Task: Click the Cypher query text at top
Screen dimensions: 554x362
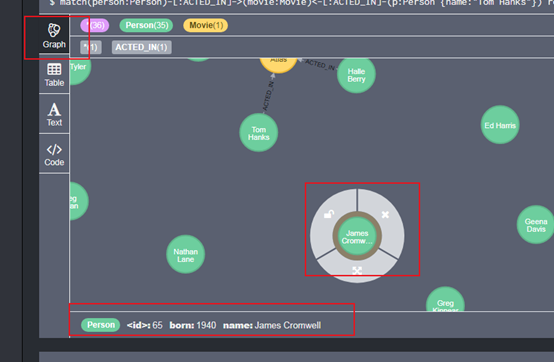Action: (301, 3)
